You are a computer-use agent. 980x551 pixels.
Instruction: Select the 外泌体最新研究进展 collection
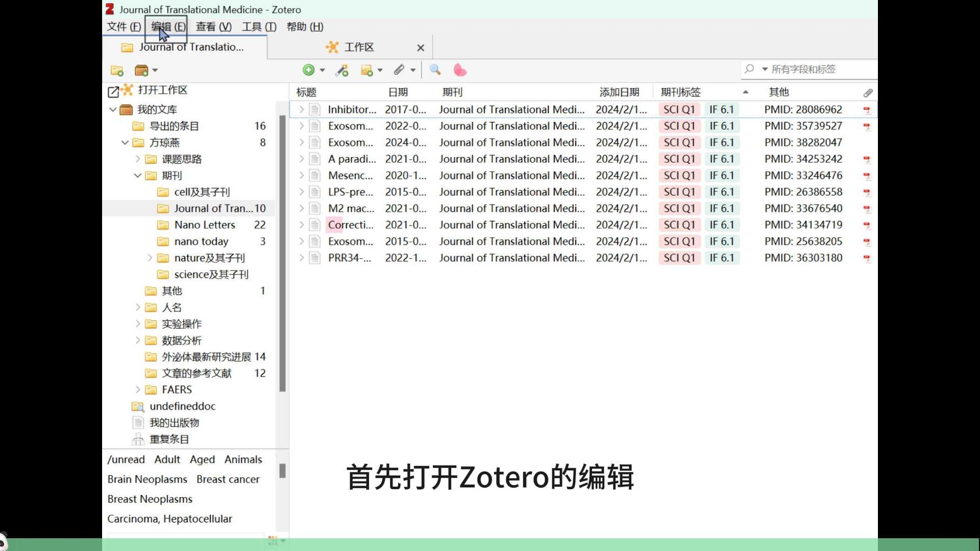[x=189, y=357]
